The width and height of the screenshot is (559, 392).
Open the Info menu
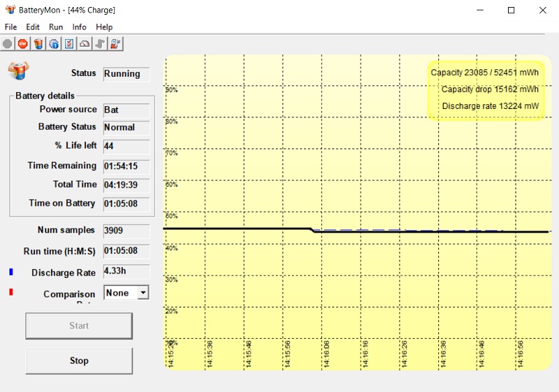[x=80, y=27]
